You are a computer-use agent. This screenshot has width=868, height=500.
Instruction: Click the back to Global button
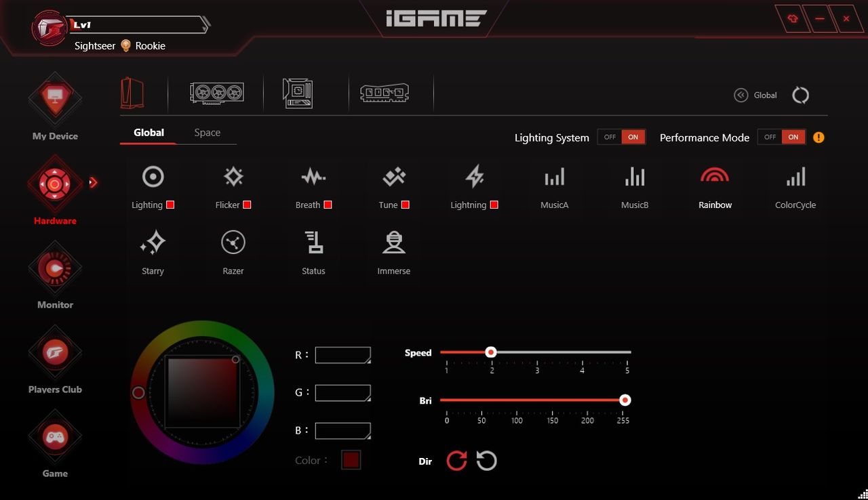(x=755, y=96)
